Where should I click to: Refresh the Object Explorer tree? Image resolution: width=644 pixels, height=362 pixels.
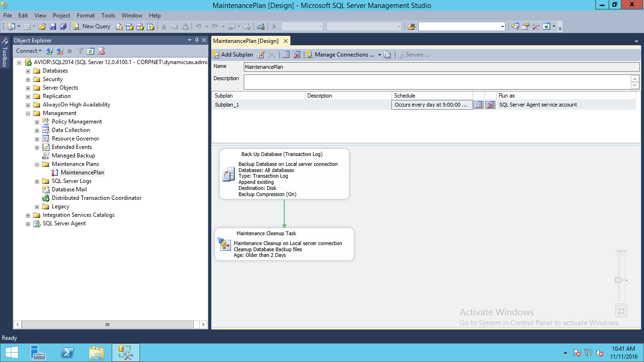pyautogui.click(x=91, y=51)
